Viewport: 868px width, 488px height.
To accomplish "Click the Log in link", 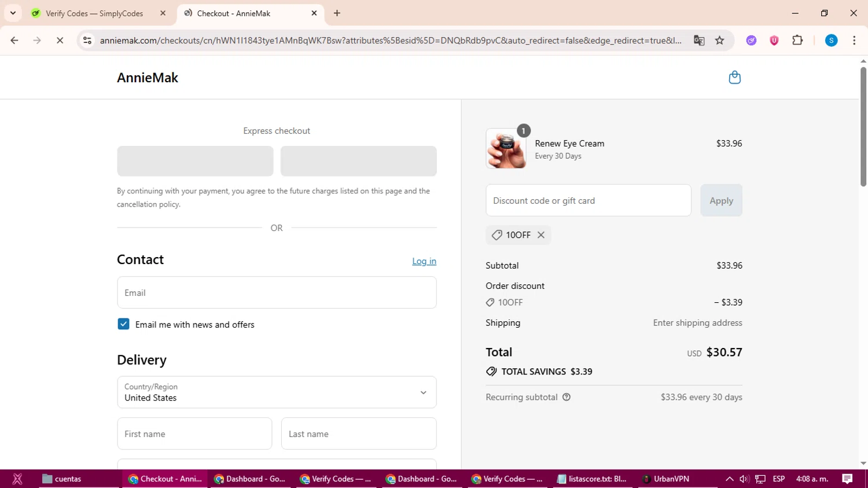I will [424, 261].
